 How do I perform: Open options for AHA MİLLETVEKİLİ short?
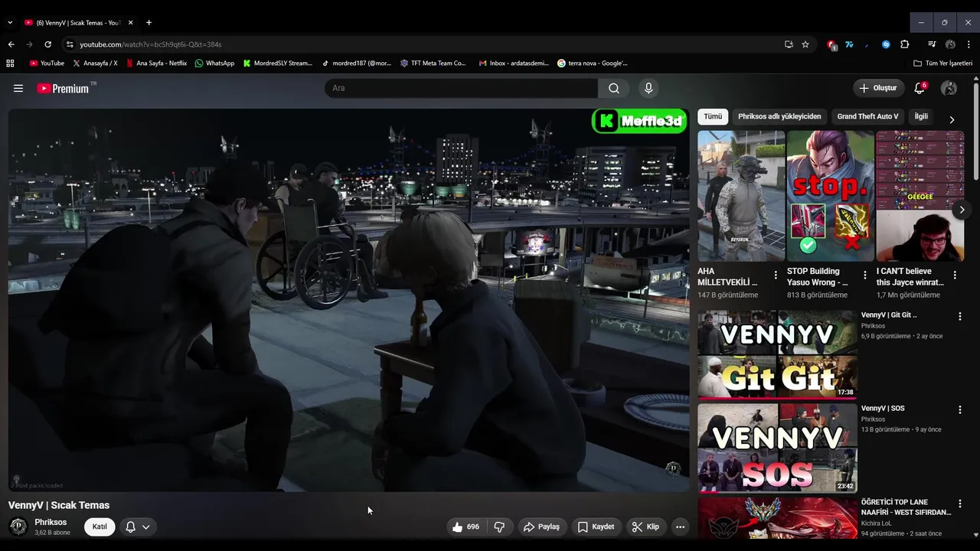point(776,275)
